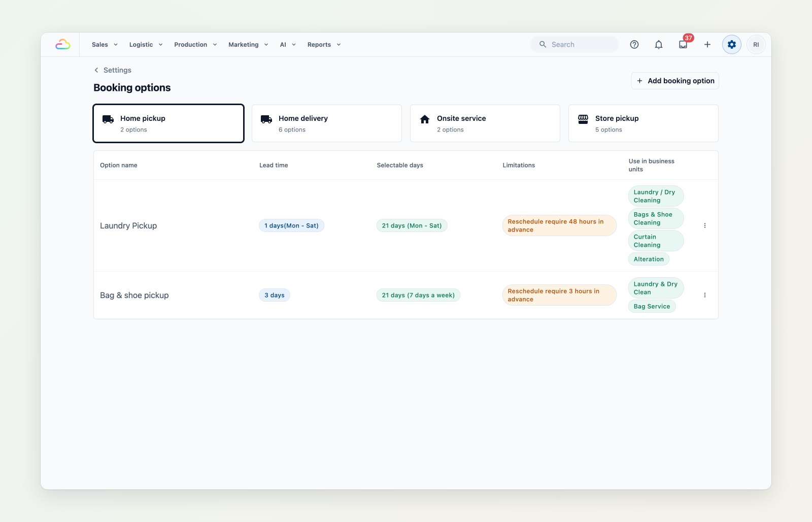Click the 'Bag Service' business unit tag
The width and height of the screenshot is (812, 522).
[x=652, y=306]
